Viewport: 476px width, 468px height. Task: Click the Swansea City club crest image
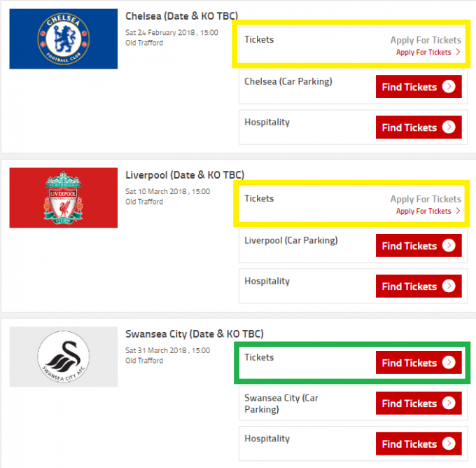(x=63, y=357)
